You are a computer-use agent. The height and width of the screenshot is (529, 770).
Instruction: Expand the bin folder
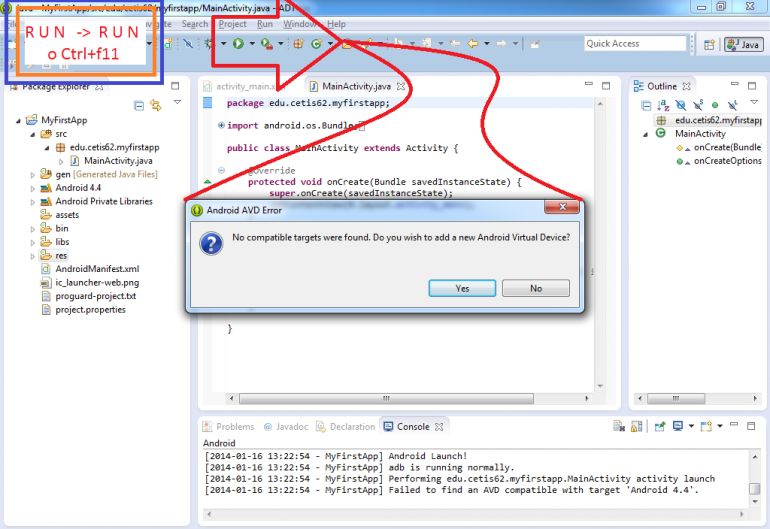32,228
